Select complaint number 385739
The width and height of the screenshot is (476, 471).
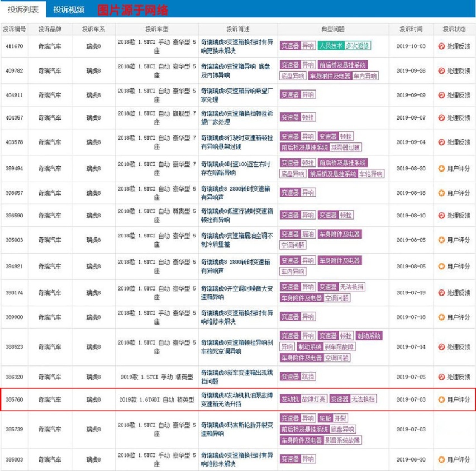[x=15, y=429]
